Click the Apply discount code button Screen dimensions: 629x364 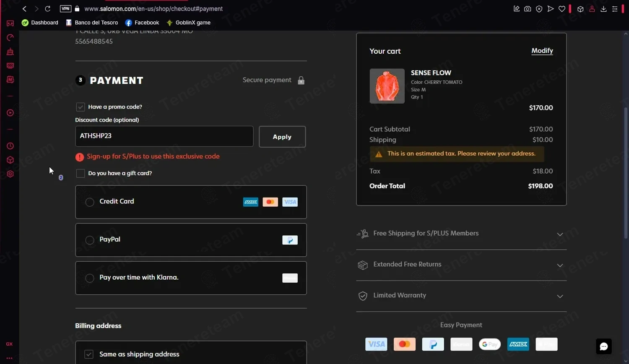(282, 137)
